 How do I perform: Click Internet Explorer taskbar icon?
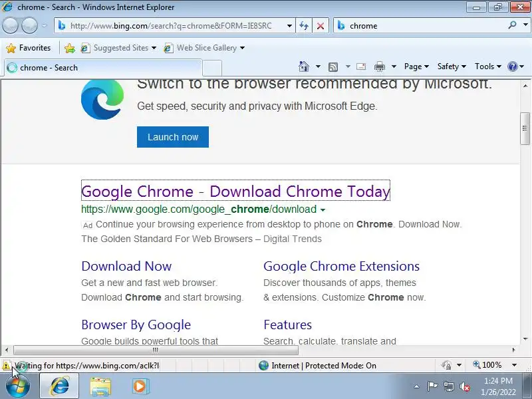[60, 386]
